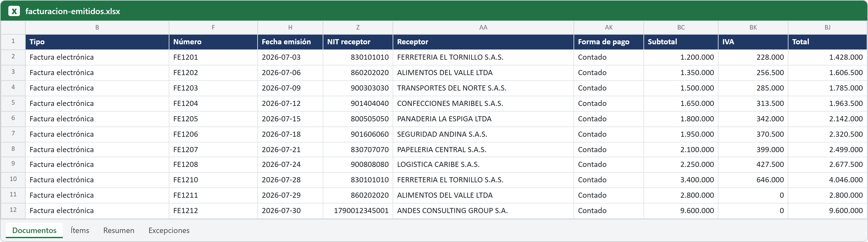Select cell SEGURIDAD ANDINA S.A.S.
Image resolution: width=868 pixels, height=242 pixels.
(483, 134)
